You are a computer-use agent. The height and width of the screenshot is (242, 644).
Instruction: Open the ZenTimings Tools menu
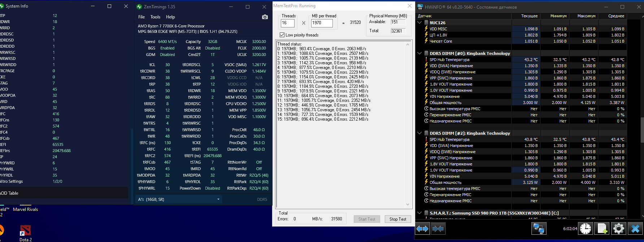coord(155,17)
